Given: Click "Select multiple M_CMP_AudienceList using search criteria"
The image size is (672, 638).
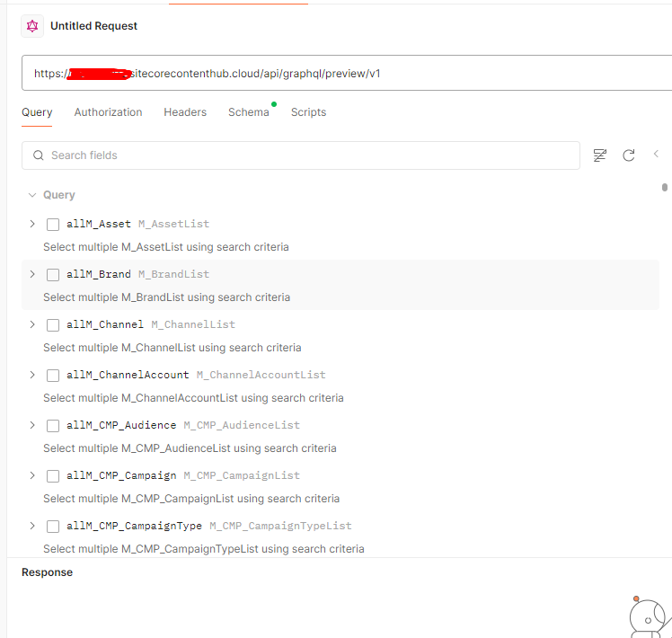Looking at the screenshot, I should pos(190,448).
